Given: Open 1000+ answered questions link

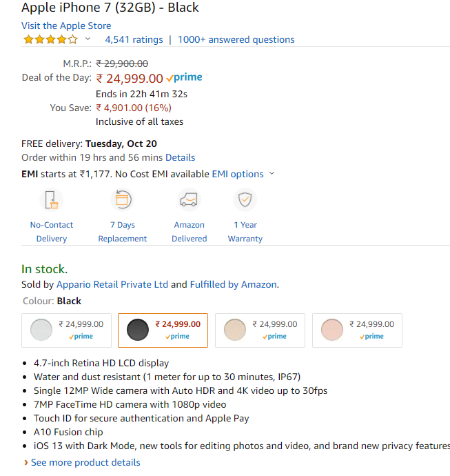Looking at the screenshot, I should coord(236,40).
